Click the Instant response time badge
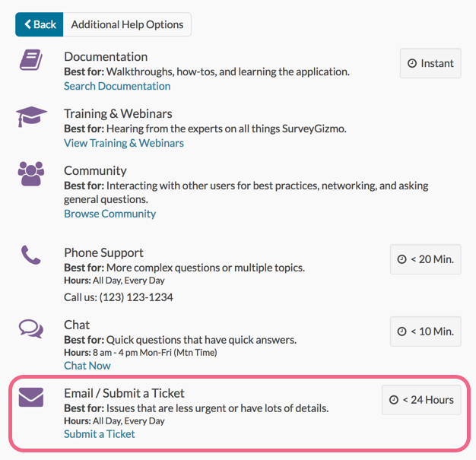This screenshot has height=460, width=476. pyautogui.click(x=430, y=63)
